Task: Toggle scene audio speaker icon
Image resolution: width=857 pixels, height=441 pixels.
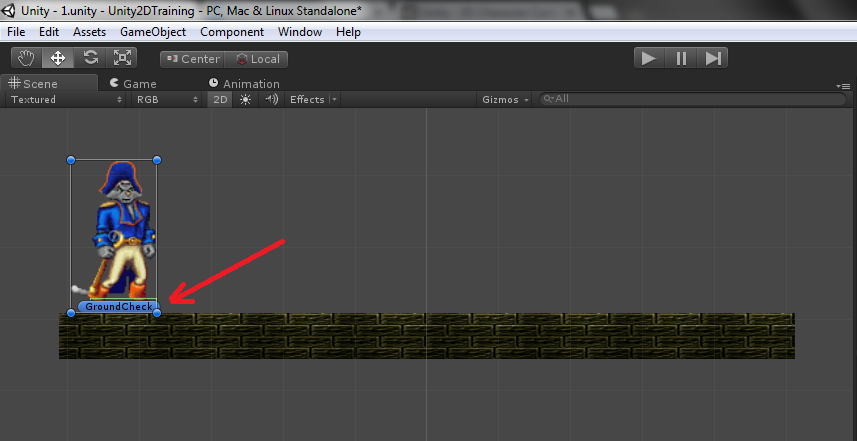Action: click(x=272, y=99)
